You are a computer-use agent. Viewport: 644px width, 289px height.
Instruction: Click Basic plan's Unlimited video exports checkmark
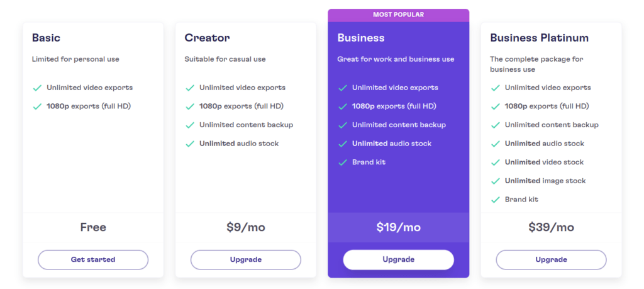point(37,88)
